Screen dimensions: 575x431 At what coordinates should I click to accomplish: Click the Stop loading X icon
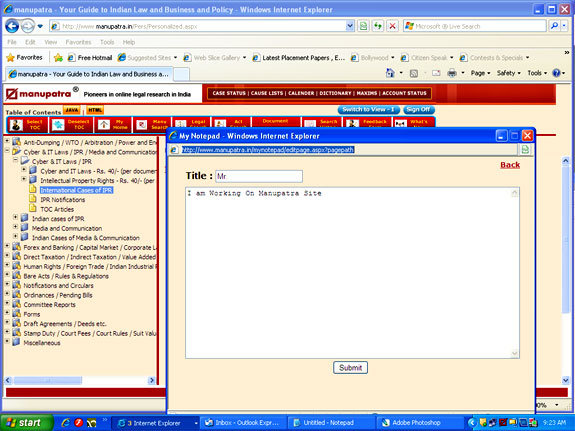coord(392,26)
